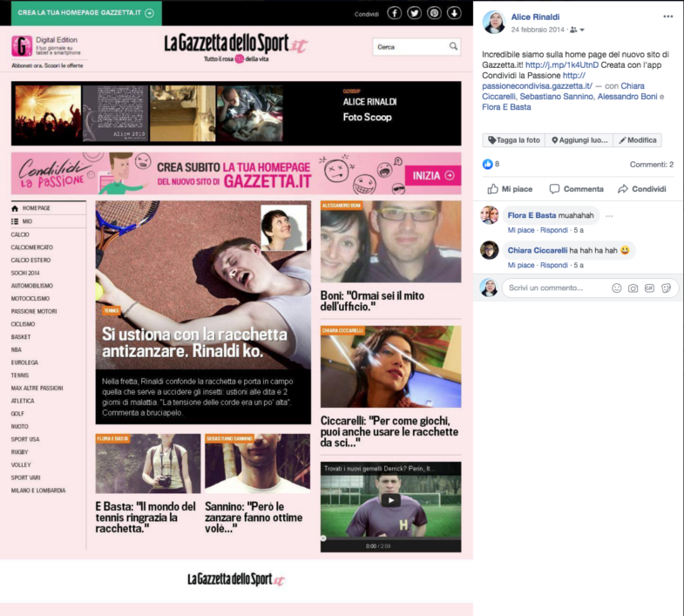Viewport: 684px width, 616px height.
Task: Click Abbonati ora offers link
Action: (x=47, y=65)
